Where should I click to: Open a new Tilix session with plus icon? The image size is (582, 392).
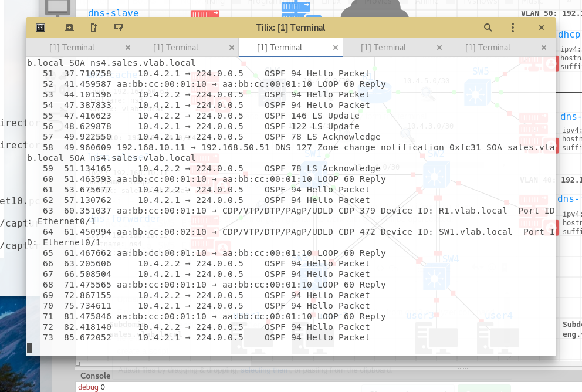pos(69,27)
